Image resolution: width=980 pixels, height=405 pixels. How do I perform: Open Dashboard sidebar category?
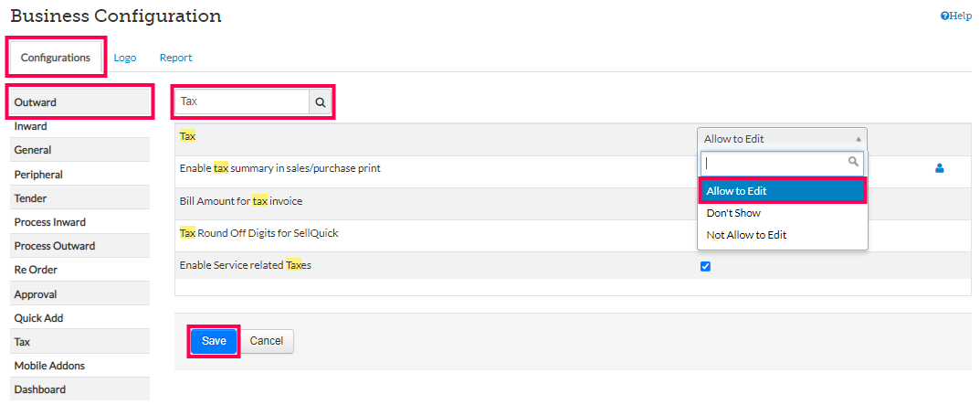(39, 389)
